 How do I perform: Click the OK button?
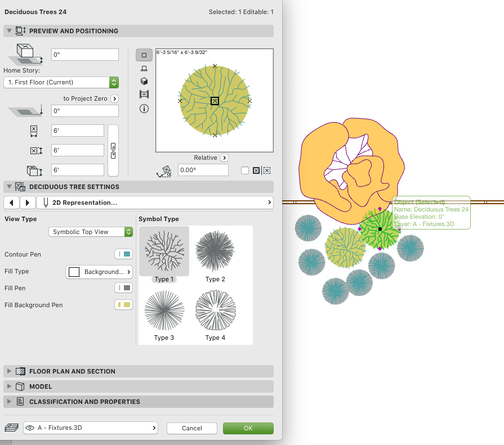pyautogui.click(x=248, y=428)
